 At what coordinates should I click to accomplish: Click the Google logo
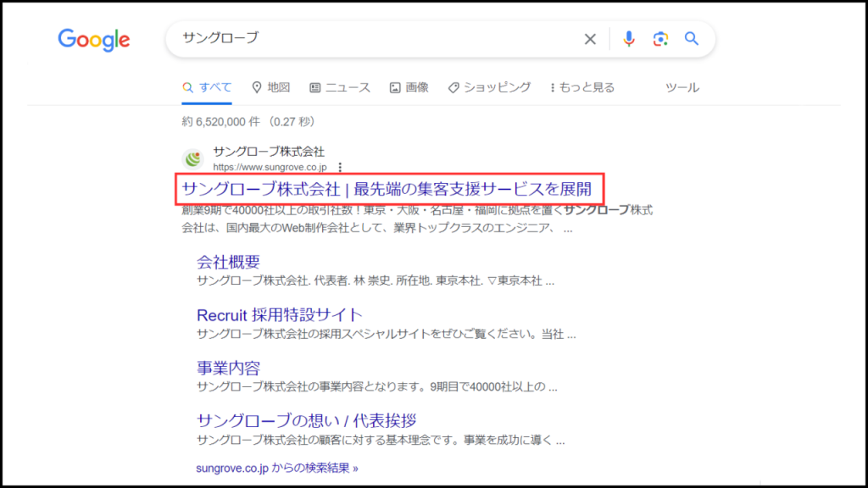(x=94, y=40)
